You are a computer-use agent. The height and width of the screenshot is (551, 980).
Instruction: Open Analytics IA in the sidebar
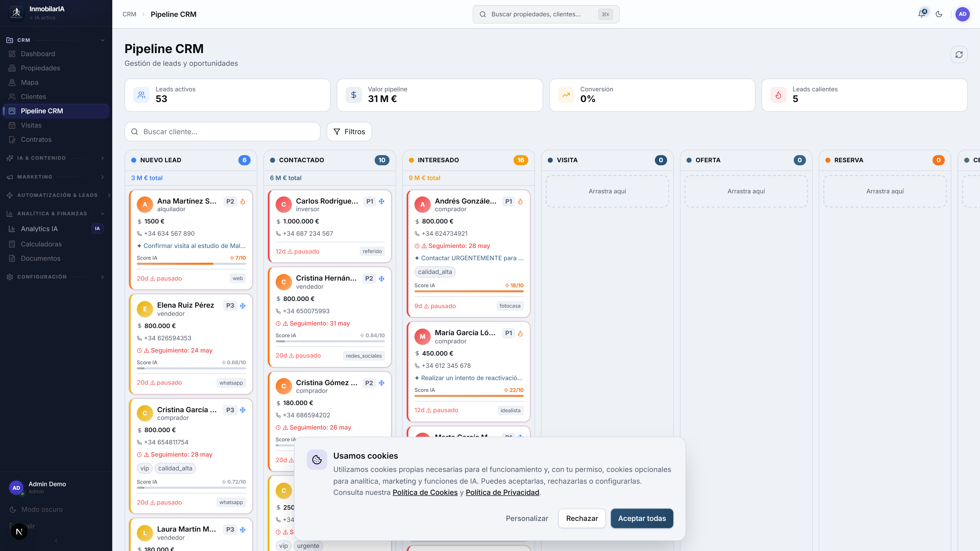56,229
